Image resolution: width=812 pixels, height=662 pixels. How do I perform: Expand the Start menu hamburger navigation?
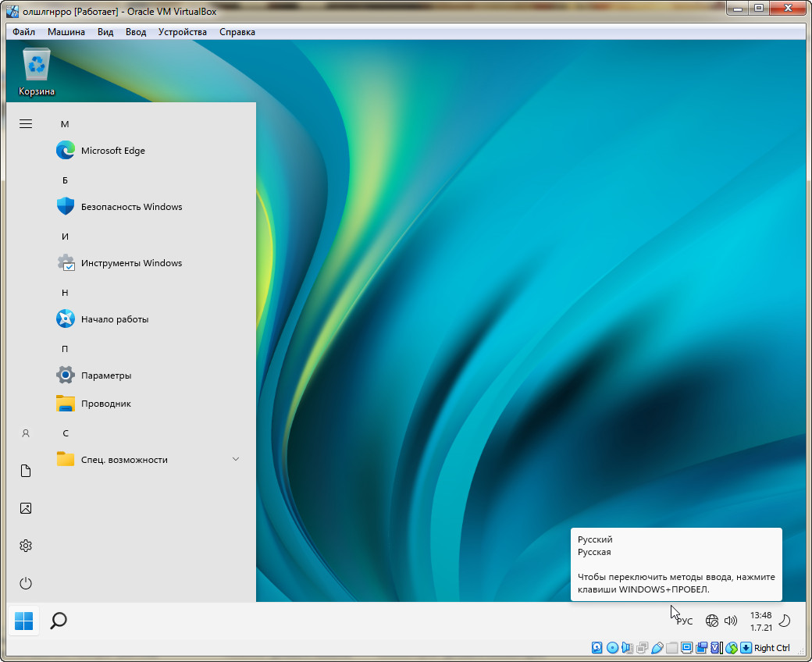(x=26, y=124)
